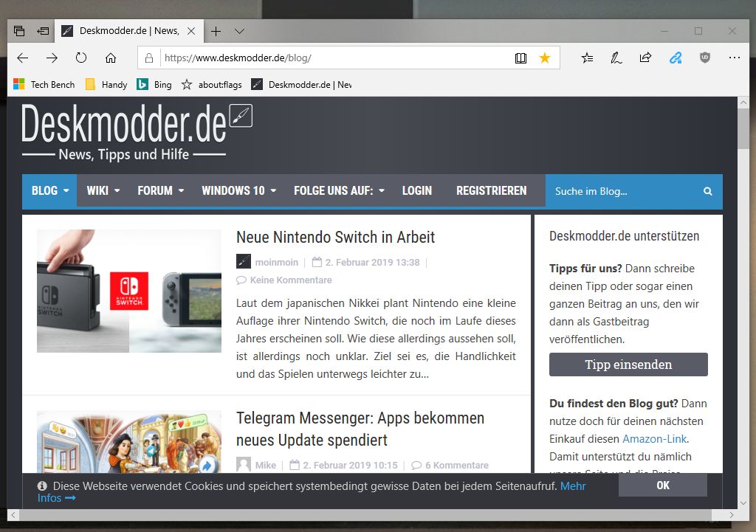The image size is (756, 532).
Task: Click the Suche im Blog search field
Action: 625,191
